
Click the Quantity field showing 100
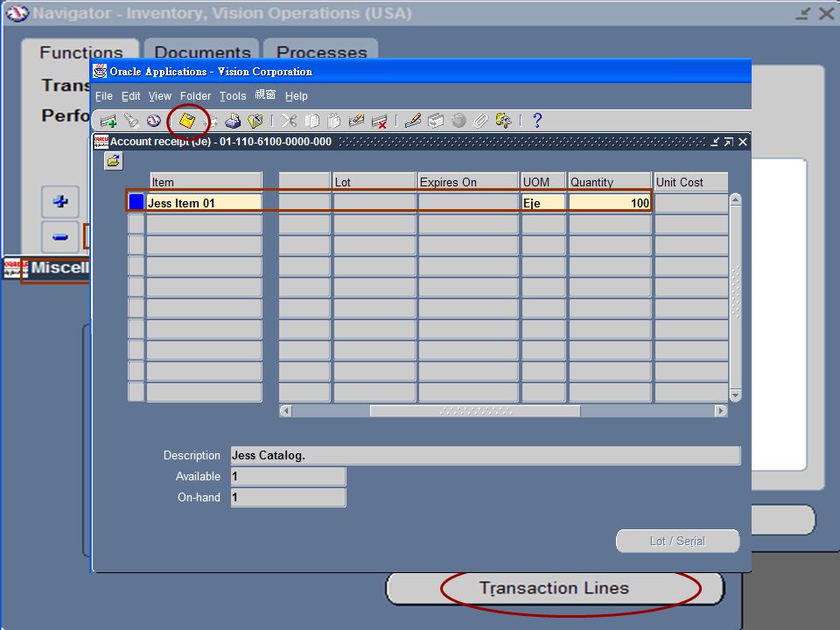tap(610, 203)
